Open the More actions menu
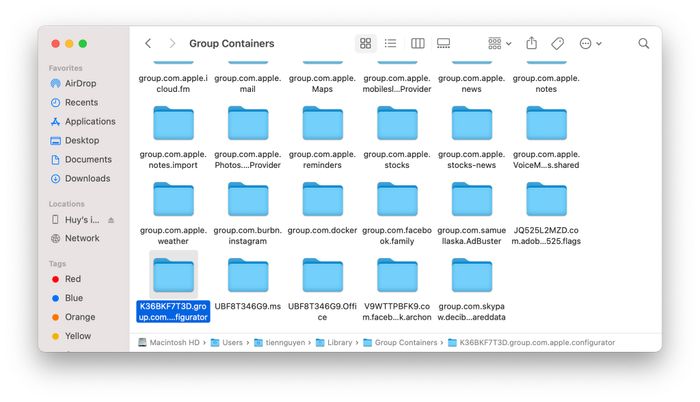This screenshot has height=402, width=700. point(590,44)
